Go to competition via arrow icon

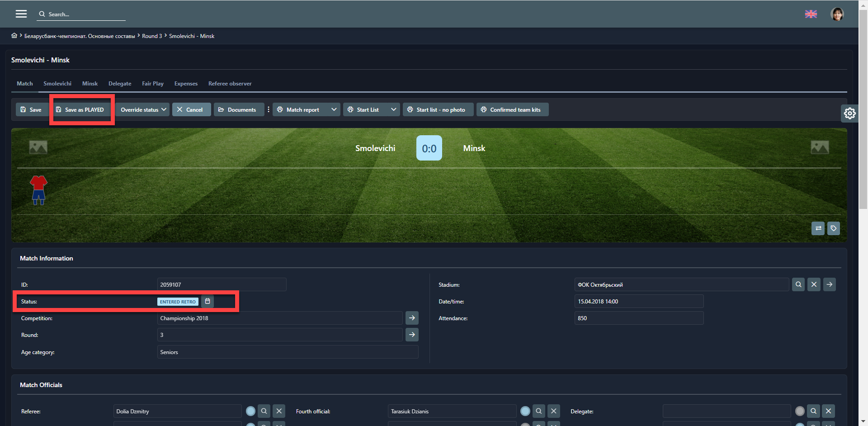click(412, 318)
